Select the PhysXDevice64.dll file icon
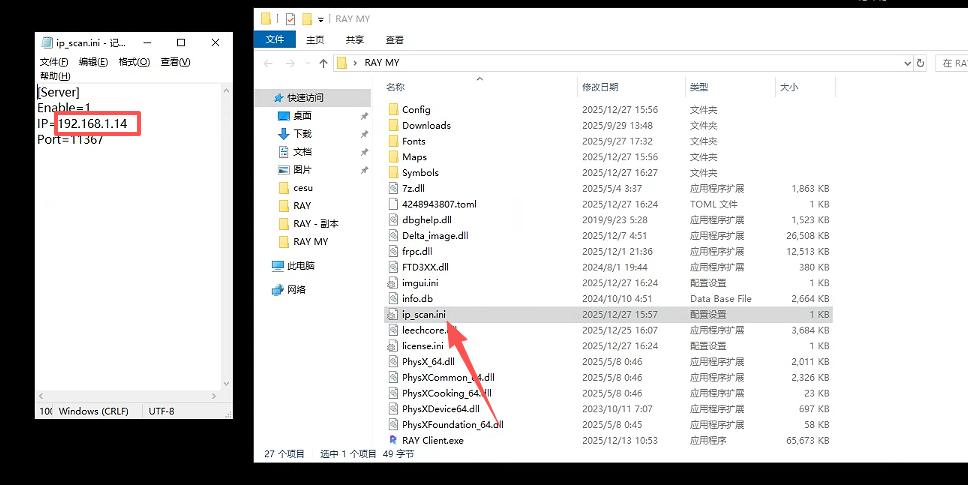The image size is (968, 485). (393, 408)
